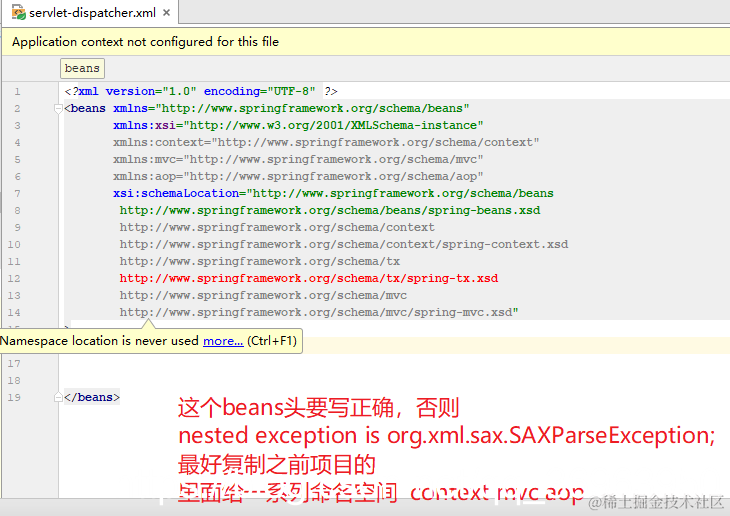The image size is (730, 516).
Task: Click the servlet-dispatcher.xml file icon
Action: click(19, 13)
